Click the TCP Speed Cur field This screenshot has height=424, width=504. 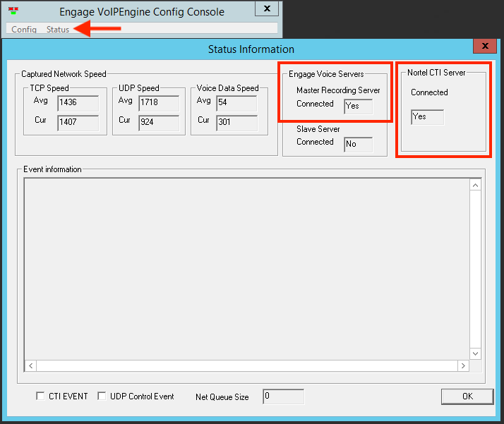(x=78, y=123)
